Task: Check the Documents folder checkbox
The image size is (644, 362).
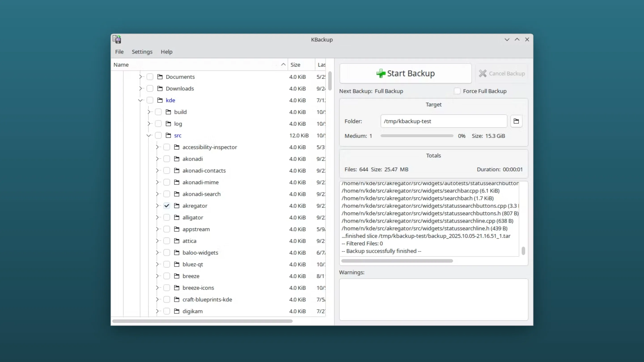Action: [150, 77]
